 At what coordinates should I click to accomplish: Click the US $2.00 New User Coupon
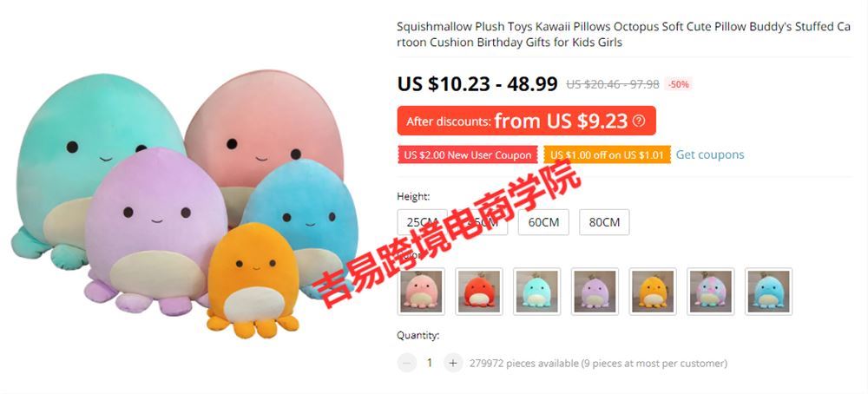tap(468, 155)
